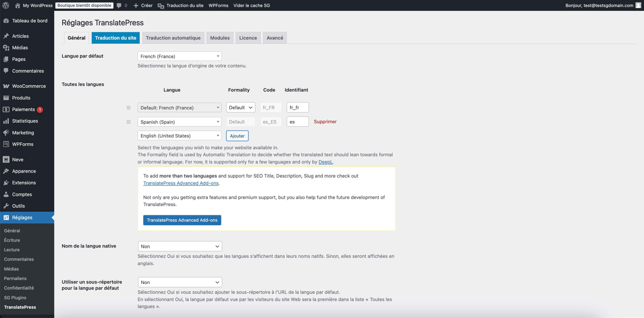The height and width of the screenshot is (318, 644).
Task: Click the WooCommerce logo icon in sidebar
Action: (6, 86)
